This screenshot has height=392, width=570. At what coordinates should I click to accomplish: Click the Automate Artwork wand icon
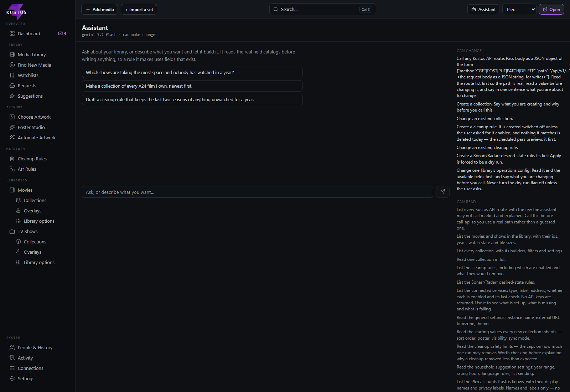pos(12,138)
